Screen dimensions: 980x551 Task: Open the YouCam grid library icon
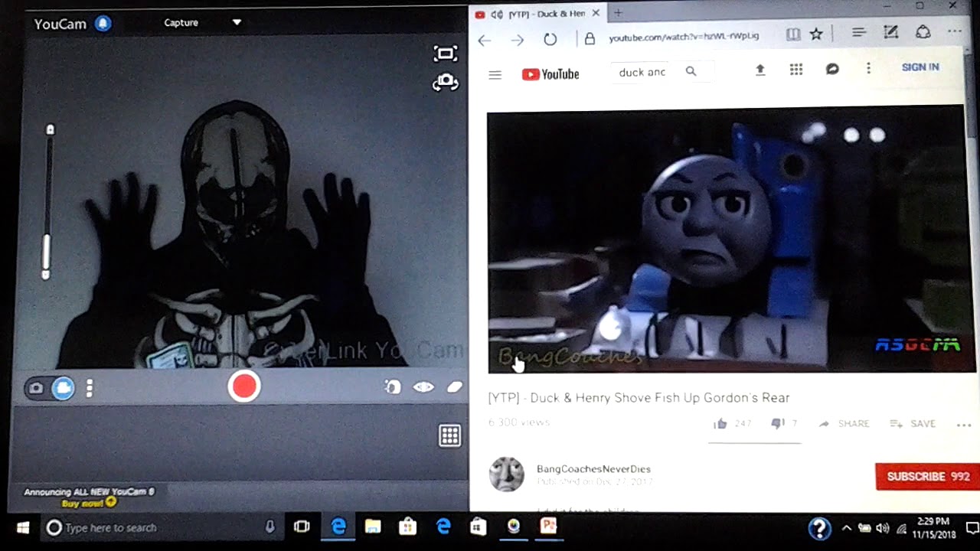[x=449, y=435]
